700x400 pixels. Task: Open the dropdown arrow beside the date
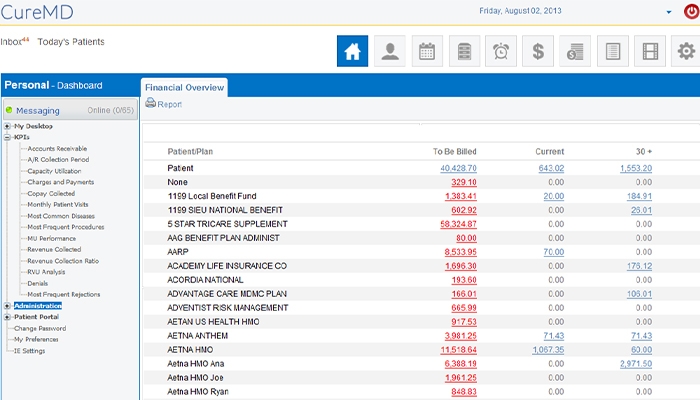tap(669, 12)
